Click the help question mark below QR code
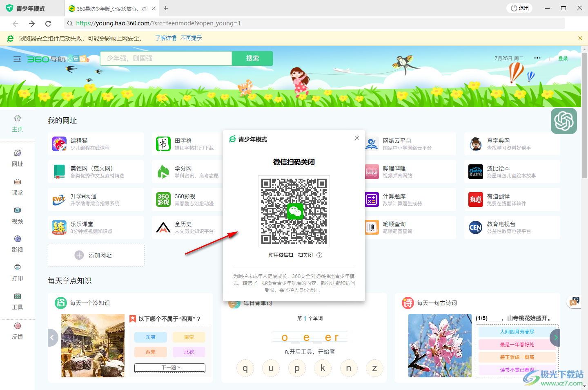 319,255
